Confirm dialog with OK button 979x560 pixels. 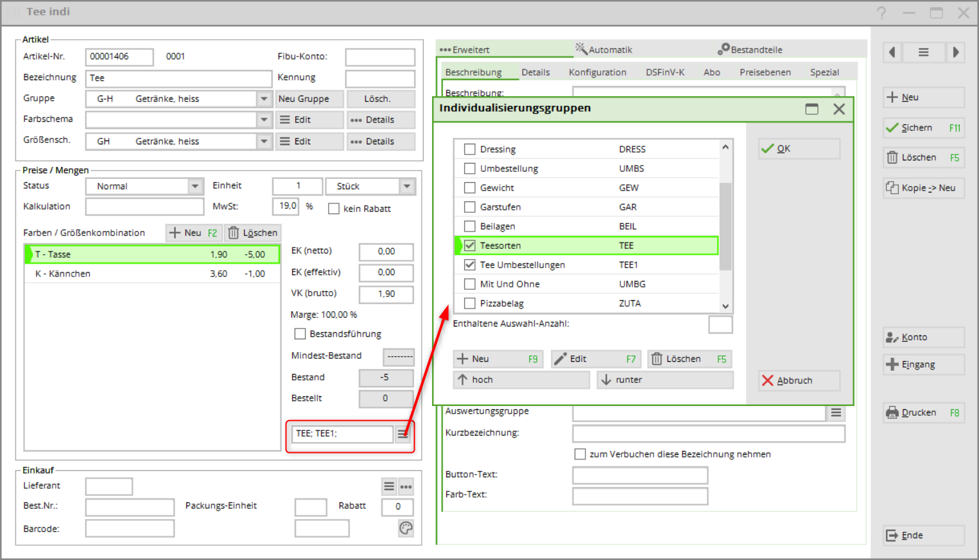click(799, 149)
